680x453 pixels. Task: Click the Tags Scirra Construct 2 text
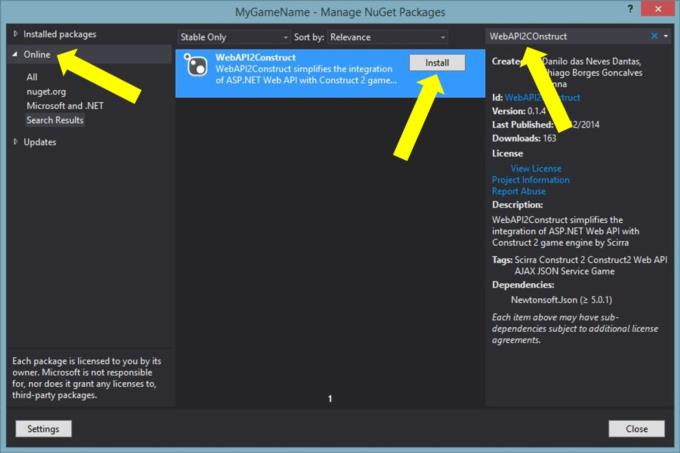(x=579, y=265)
